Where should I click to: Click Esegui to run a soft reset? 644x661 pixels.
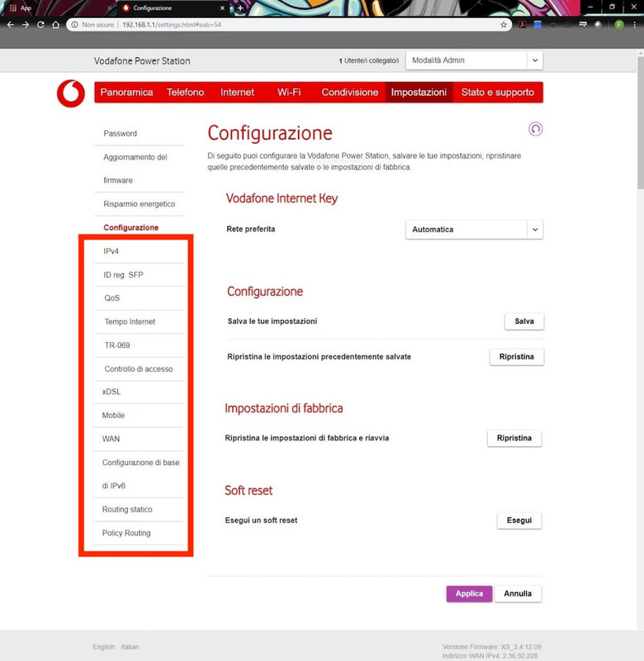[x=519, y=521]
